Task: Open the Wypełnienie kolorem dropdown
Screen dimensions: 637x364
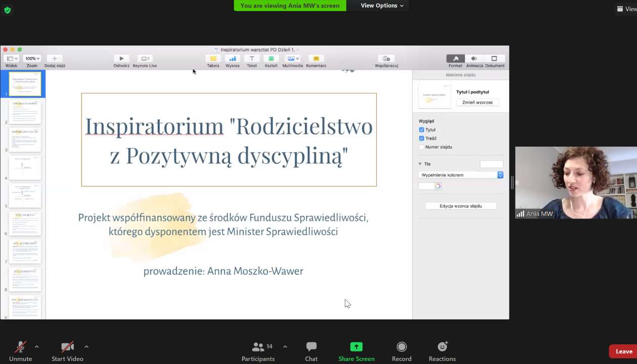Action: [x=461, y=175]
